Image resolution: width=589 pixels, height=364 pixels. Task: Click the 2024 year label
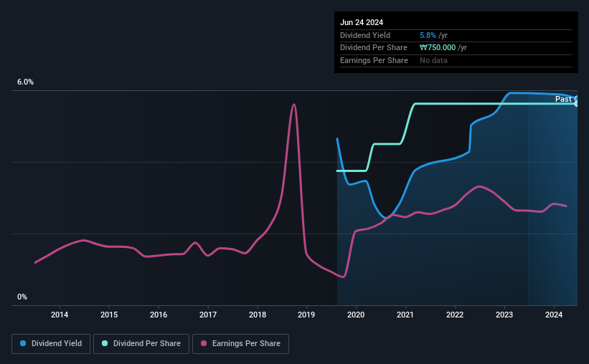[554, 315]
